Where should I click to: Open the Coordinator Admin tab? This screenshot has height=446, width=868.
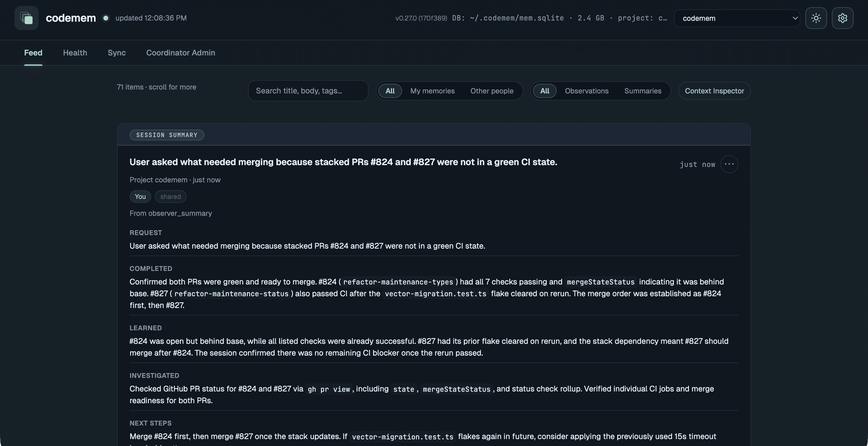pos(181,52)
